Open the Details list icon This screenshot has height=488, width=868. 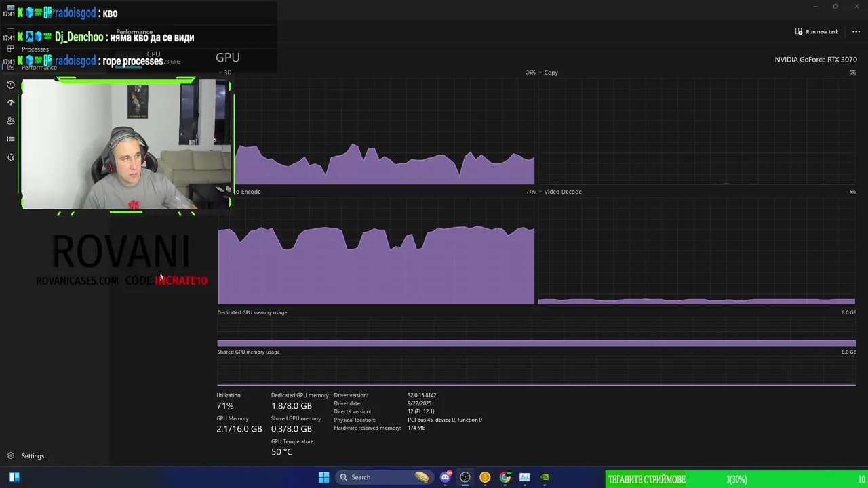point(11,139)
